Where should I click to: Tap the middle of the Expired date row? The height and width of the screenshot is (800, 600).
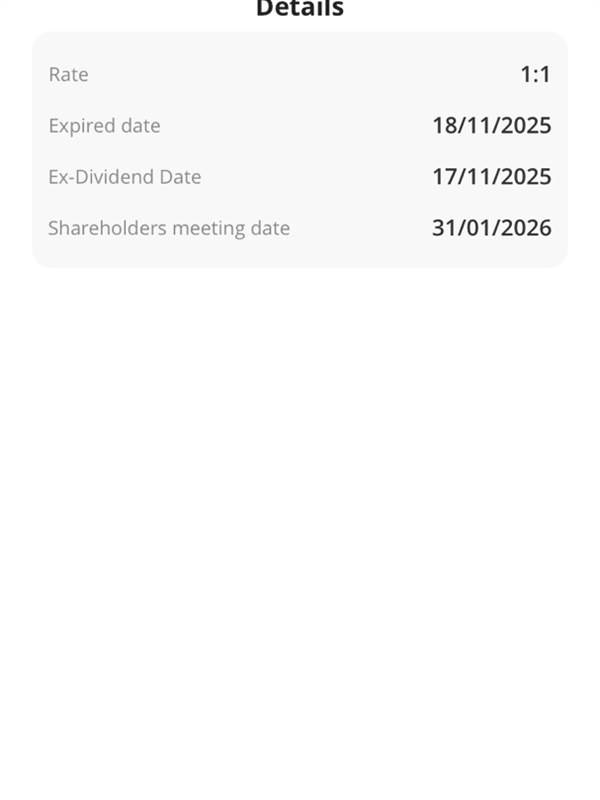[300, 126]
